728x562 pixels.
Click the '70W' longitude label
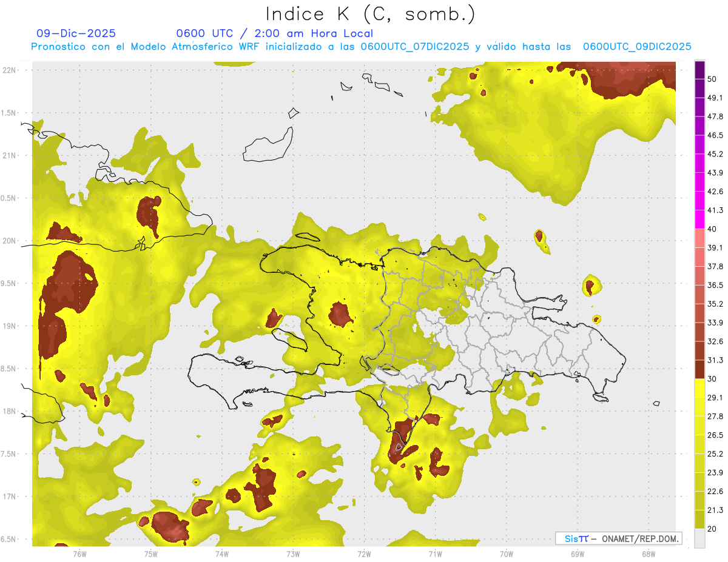(x=507, y=554)
